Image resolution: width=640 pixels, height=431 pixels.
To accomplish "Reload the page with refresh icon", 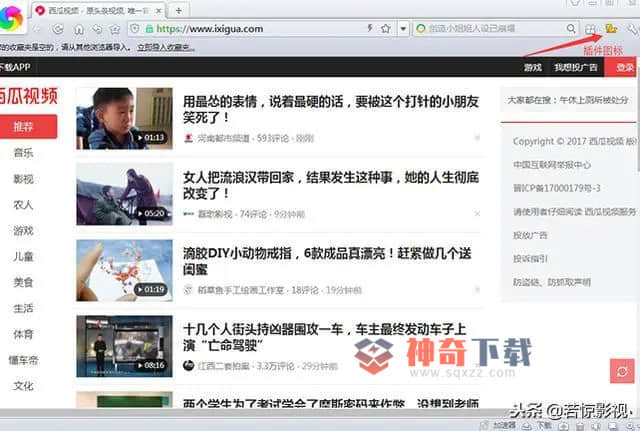I will 58,29.
